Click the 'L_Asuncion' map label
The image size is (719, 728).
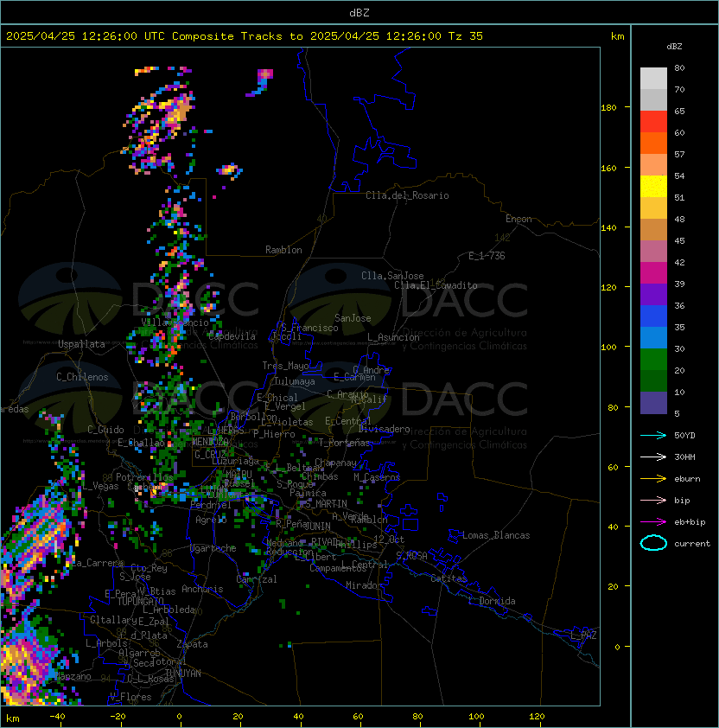coord(393,337)
